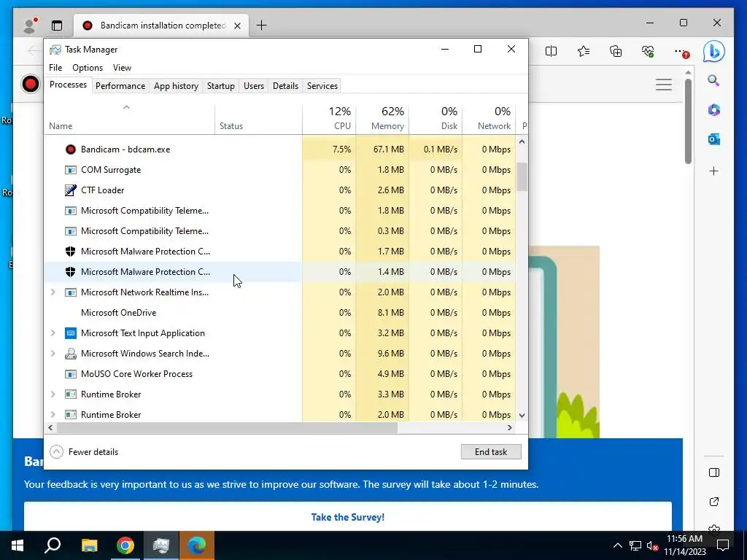Click the Bandicam red record logo on page
The image size is (747, 560).
click(x=31, y=85)
